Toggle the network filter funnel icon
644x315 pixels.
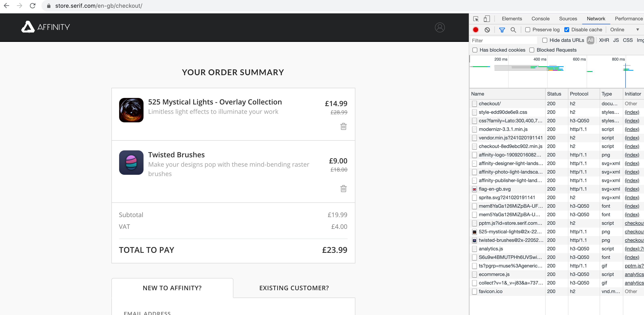pyautogui.click(x=502, y=30)
